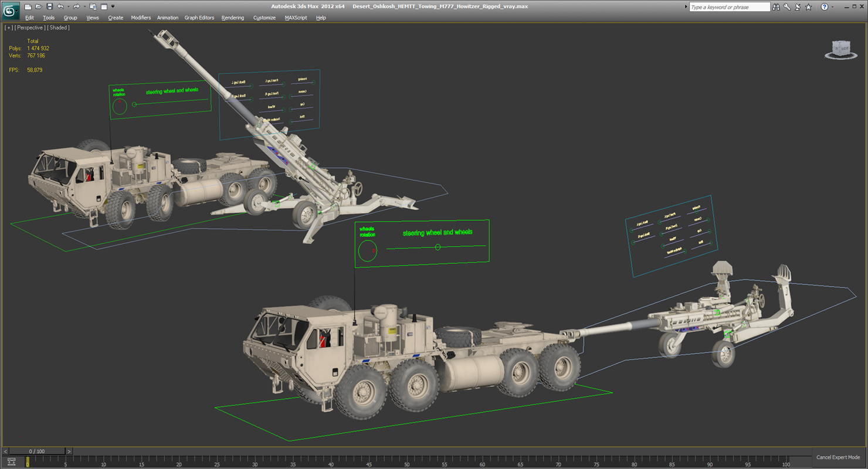Image resolution: width=868 pixels, height=469 pixels.
Task: Open the Group menu
Action: coord(70,18)
